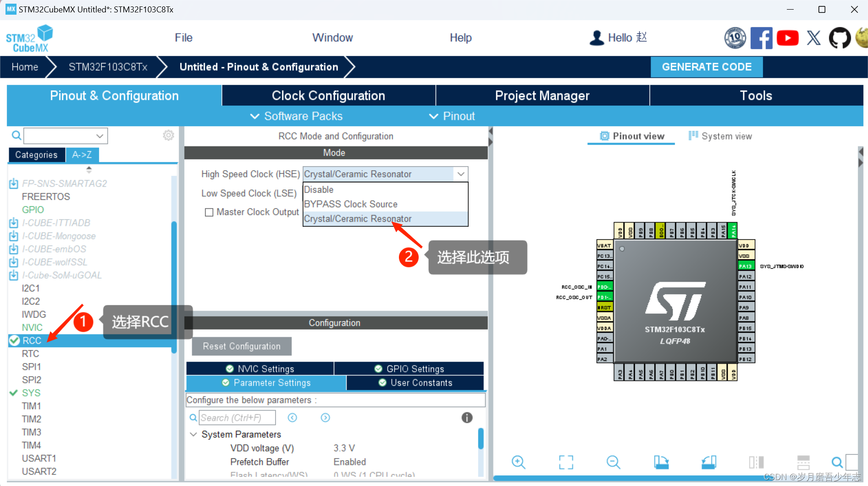This screenshot has width=868, height=486.
Task: Click the category list vertical scrollbar
Action: (x=174, y=287)
